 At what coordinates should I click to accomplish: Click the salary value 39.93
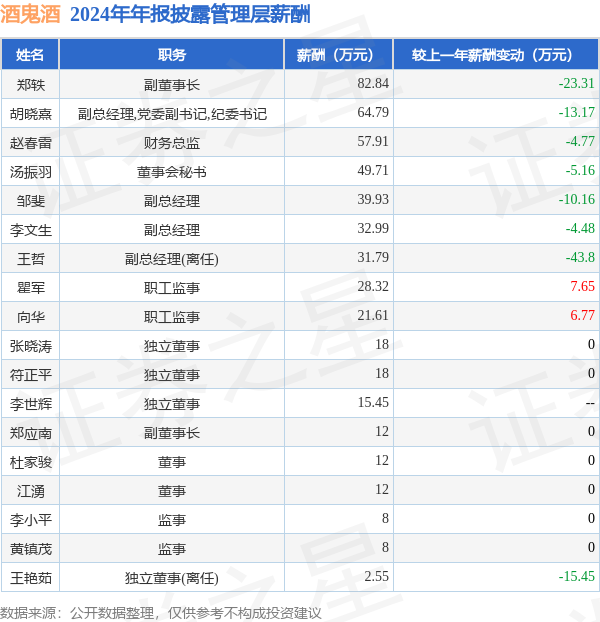point(373,199)
